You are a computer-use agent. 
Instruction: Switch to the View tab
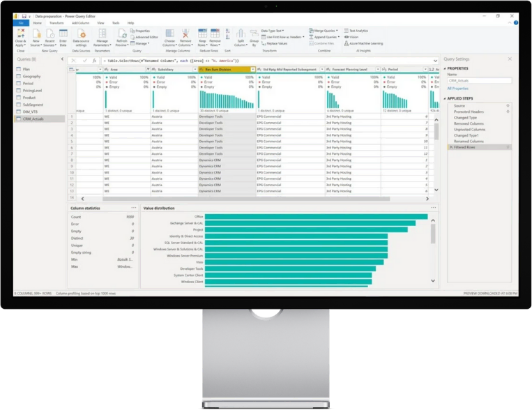point(101,23)
